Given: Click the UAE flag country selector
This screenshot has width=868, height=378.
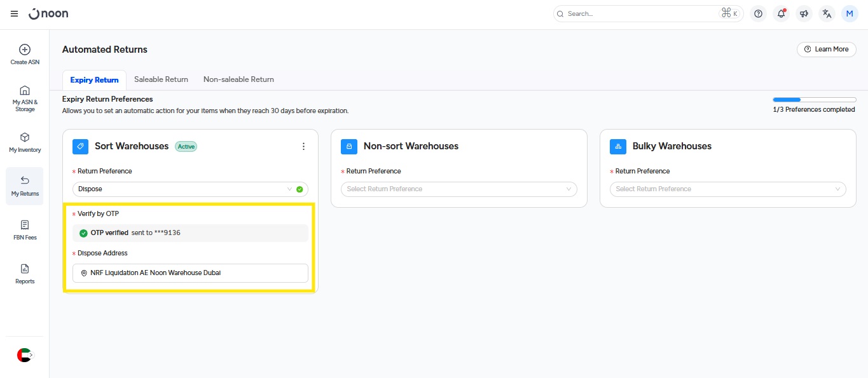Looking at the screenshot, I should (24, 355).
